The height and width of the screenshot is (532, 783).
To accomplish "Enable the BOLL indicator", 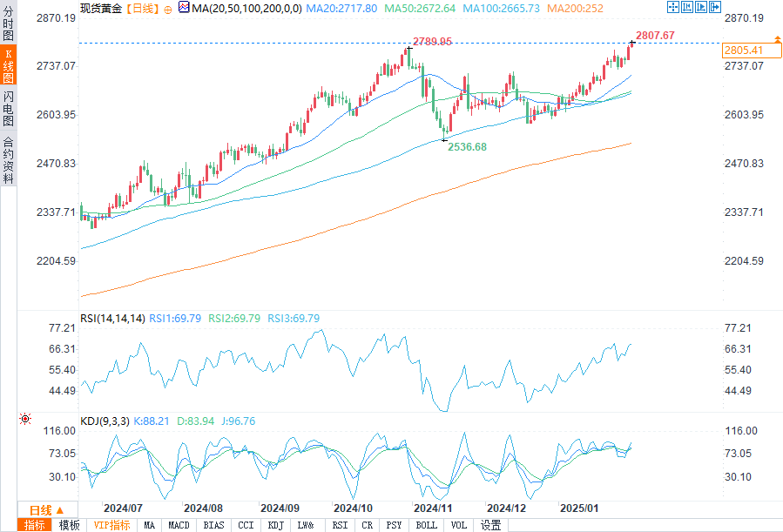I will pyautogui.click(x=426, y=525).
